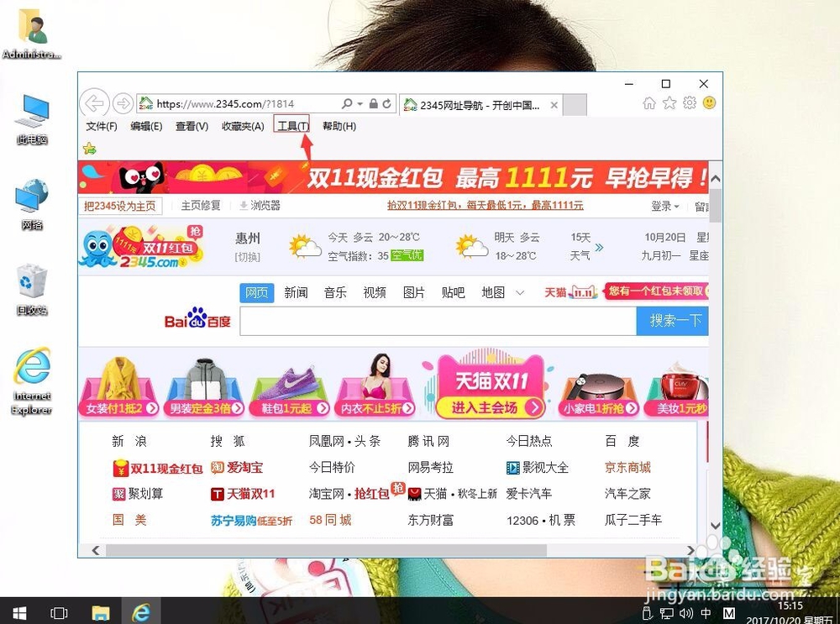Click 搜索一下 search button
The height and width of the screenshot is (624, 840).
[673, 322]
